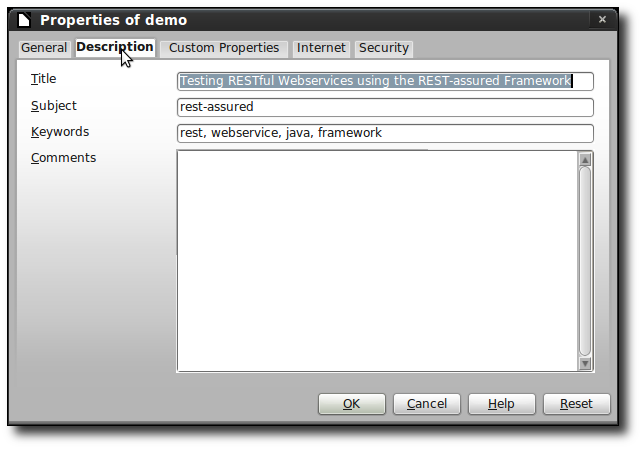Focus the Subject field containing rest-assured
The width and height of the screenshot is (642, 449).
pyautogui.click(x=385, y=107)
